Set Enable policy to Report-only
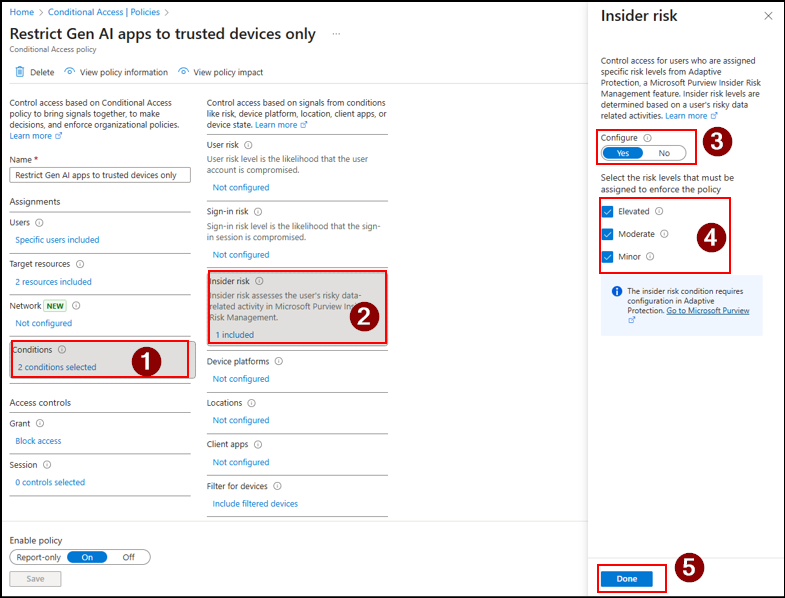The height and width of the screenshot is (598, 785). 38,557
